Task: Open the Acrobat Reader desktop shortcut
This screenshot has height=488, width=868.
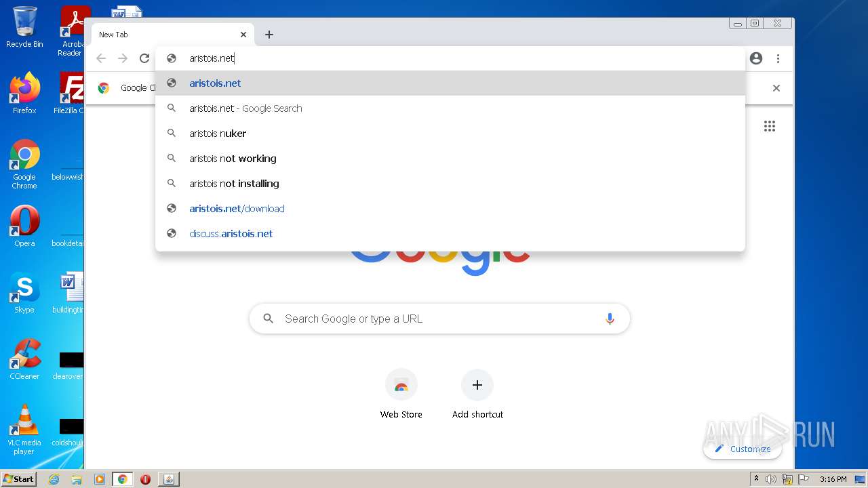Action: (x=72, y=31)
